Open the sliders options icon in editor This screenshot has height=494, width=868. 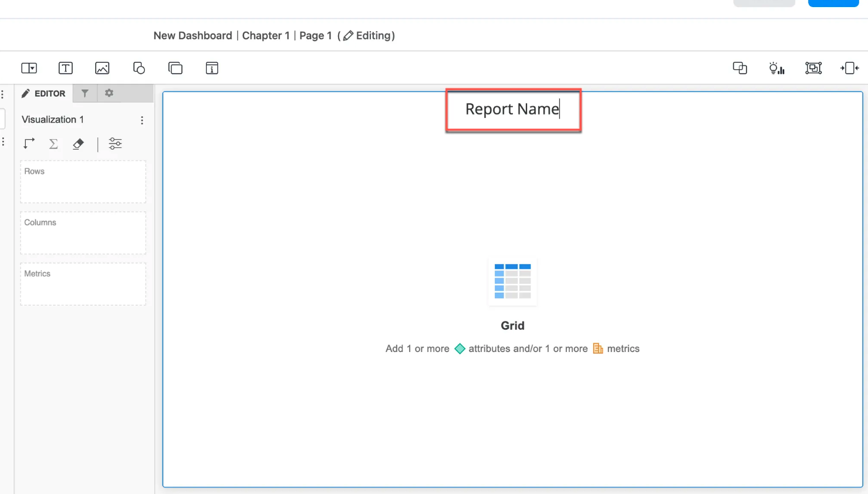pos(115,144)
